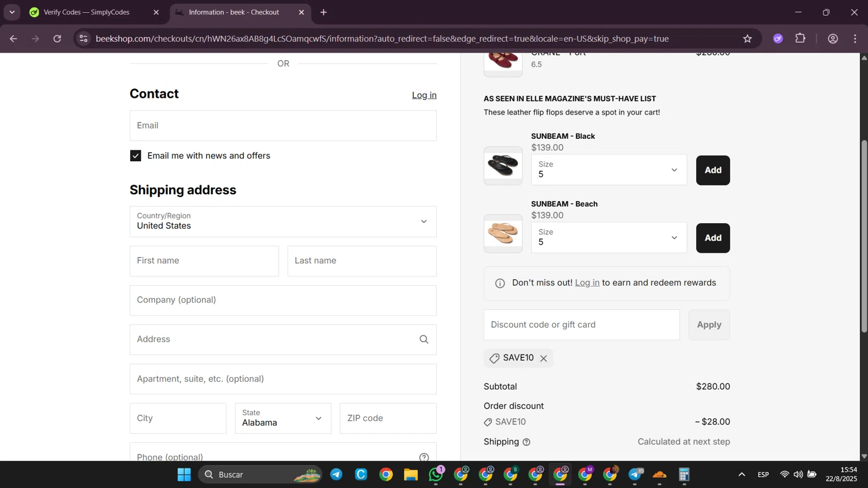
Task: Check the 'Email me with news and offers' box
Action: pos(135,156)
